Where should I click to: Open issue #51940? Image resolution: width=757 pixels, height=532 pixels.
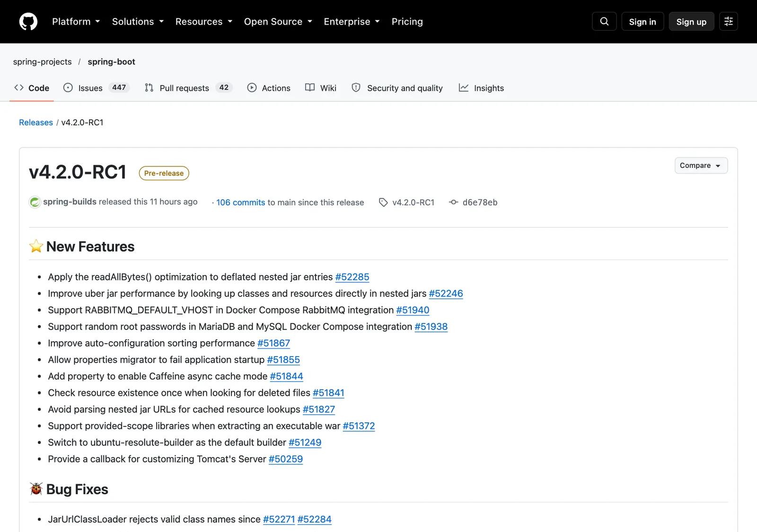(x=413, y=310)
